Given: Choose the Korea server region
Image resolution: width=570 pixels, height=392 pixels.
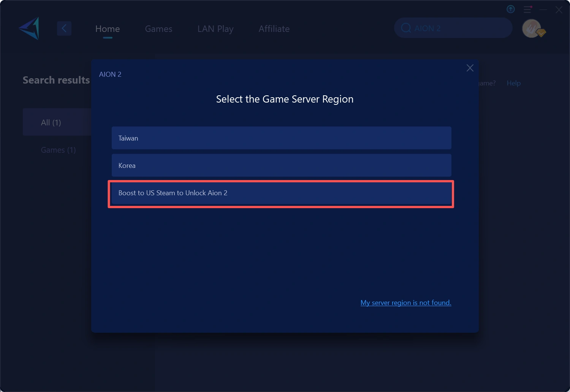Looking at the screenshot, I should pos(281,165).
